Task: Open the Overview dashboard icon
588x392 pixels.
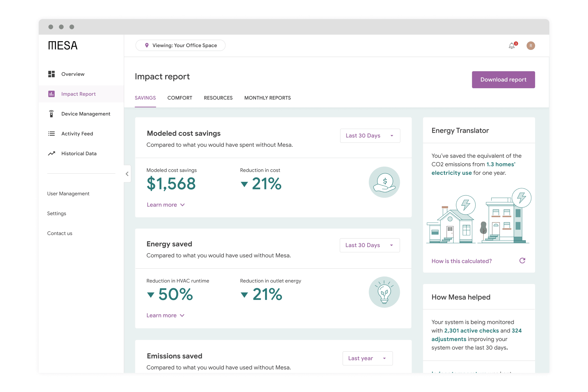Action: click(x=51, y=74)
